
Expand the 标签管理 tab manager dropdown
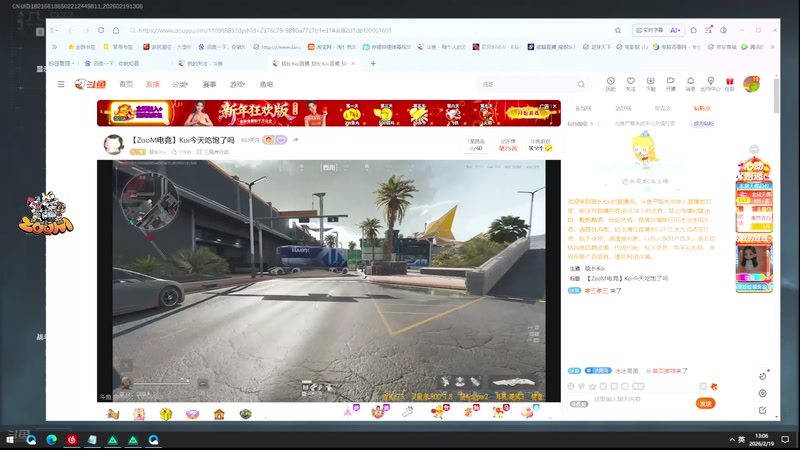[62, 63]
